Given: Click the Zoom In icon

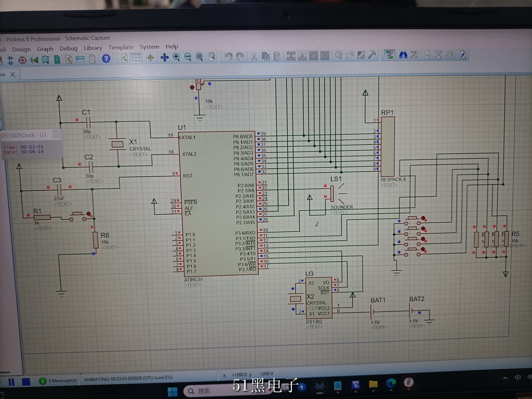Looking at the screenshot, I should tap(176, 57).
